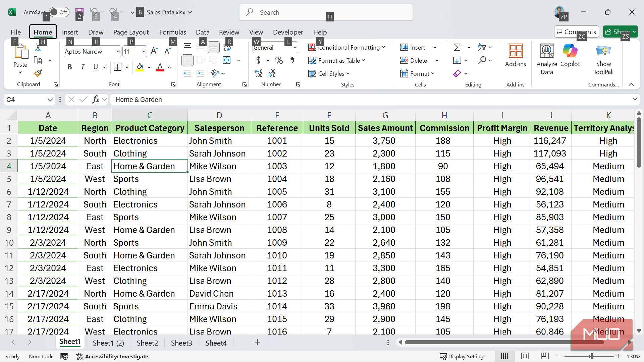644x362 pixels.
Task: Expand the General number format dropdown
Action: 295,48
